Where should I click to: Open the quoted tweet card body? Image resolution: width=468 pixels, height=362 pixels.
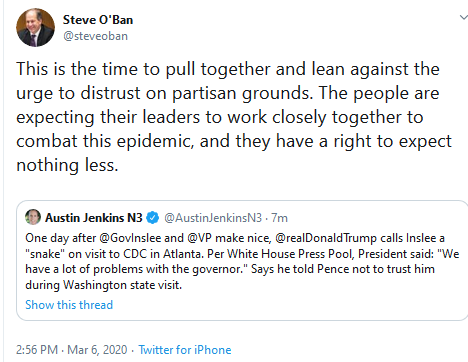coord(242,260)
